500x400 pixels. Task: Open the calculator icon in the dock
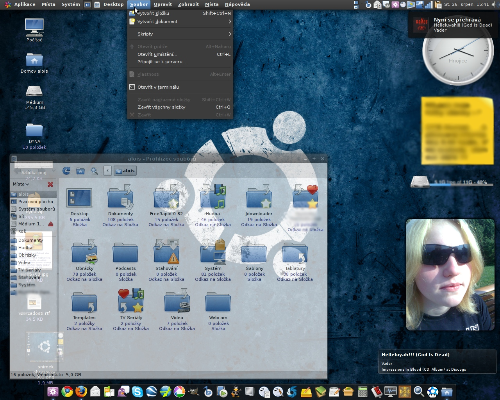pyautogui.click(x=362, y=392)
